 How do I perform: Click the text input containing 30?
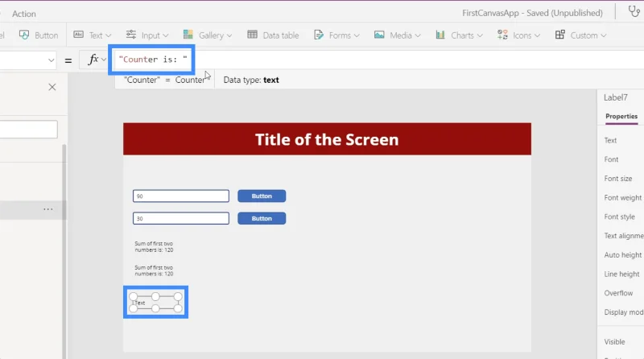[180, 218]
